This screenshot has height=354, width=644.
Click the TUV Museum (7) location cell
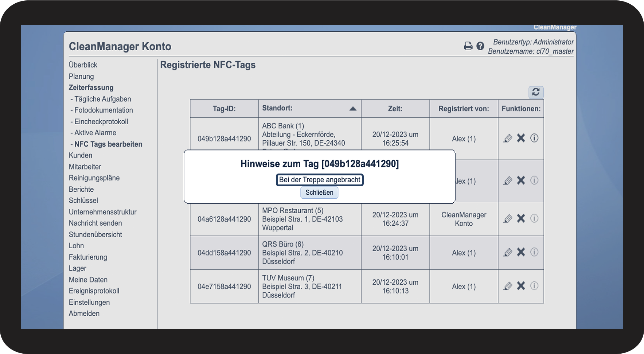pos(310,287)
